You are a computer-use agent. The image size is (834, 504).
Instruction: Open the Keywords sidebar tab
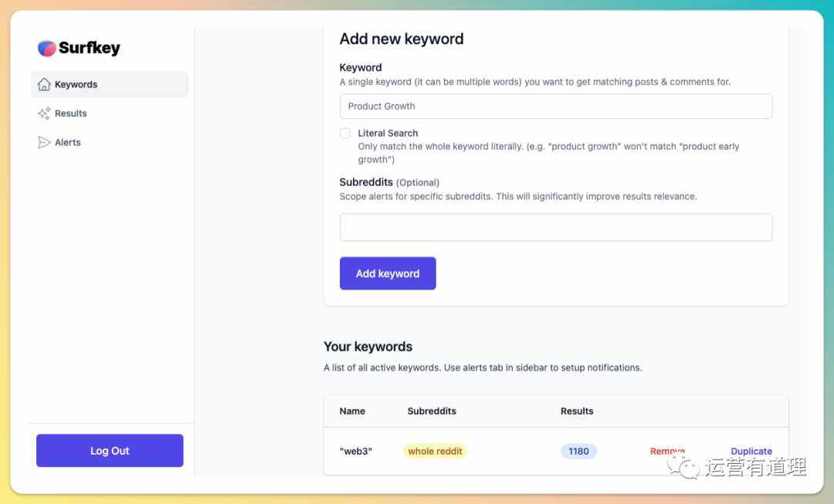click(x=110, y=84)
